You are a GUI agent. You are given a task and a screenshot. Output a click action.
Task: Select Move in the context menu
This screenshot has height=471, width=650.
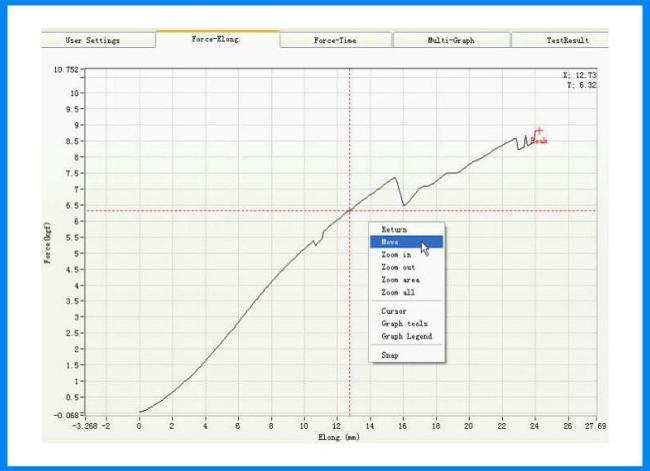tap(392, 242)
